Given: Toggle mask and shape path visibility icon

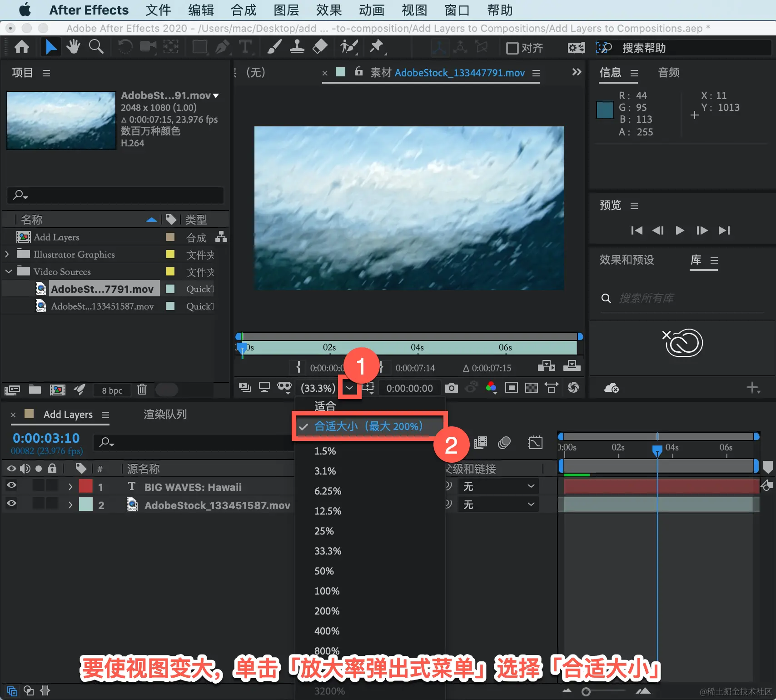Looking at the screenshot, I should (x=284, y=388).
